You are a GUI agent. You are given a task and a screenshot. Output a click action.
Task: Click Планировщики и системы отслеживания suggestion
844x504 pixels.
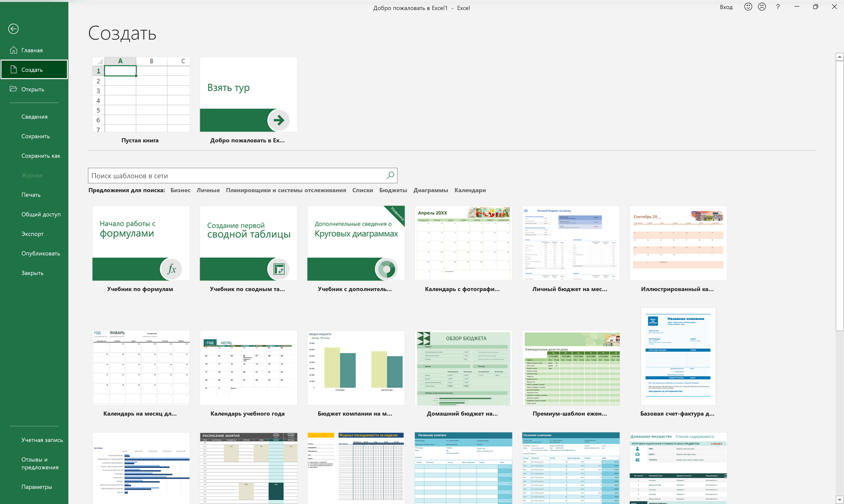tap(286, 190)
